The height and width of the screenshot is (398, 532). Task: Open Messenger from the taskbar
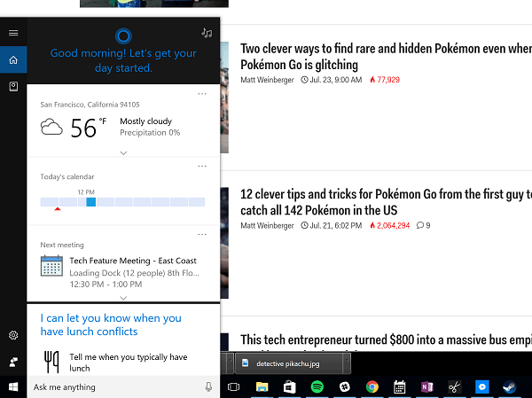click(x=482, y=386)
